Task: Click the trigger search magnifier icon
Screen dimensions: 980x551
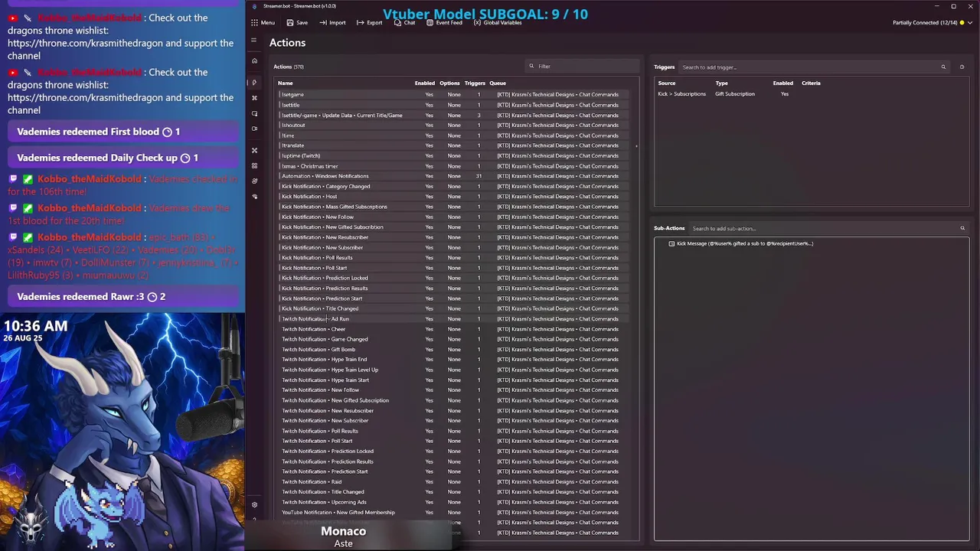Action: 943,67
